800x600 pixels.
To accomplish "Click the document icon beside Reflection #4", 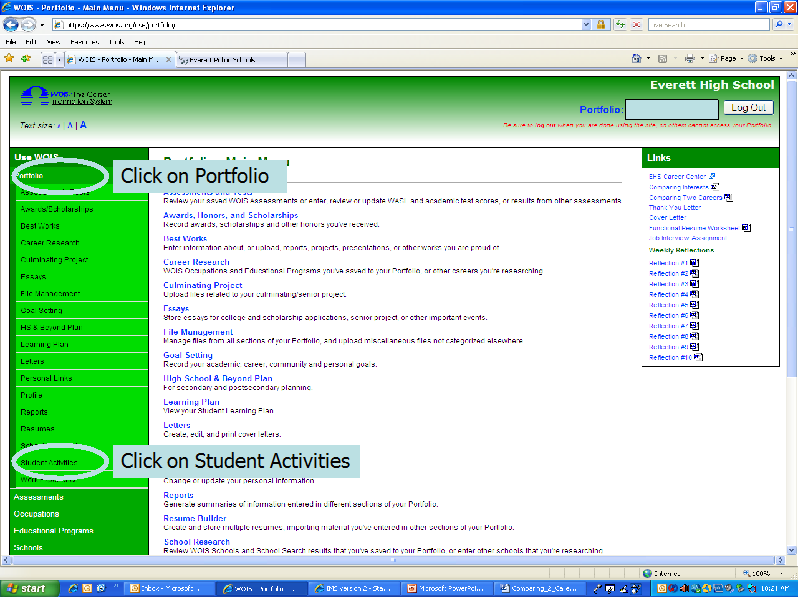I will point(694,294).
